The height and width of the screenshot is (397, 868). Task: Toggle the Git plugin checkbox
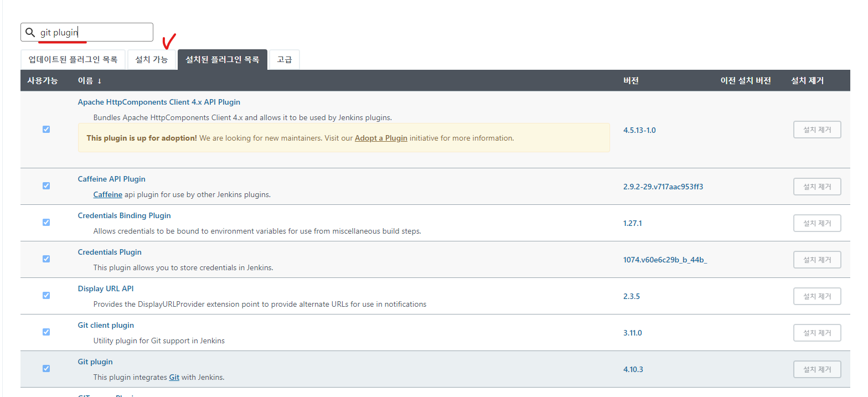point(46,368)
